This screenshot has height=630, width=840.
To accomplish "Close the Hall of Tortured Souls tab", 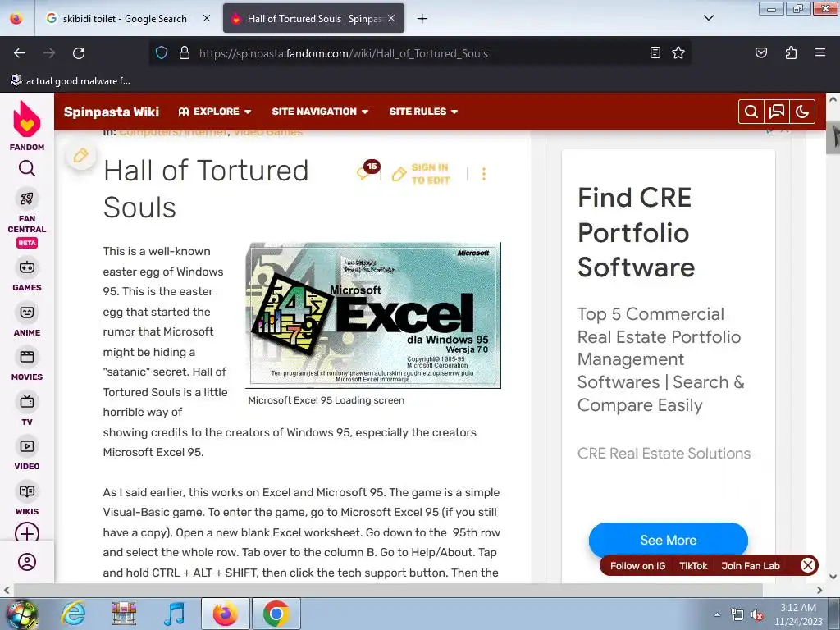I will pyautogui.click(x=391, y=18).
